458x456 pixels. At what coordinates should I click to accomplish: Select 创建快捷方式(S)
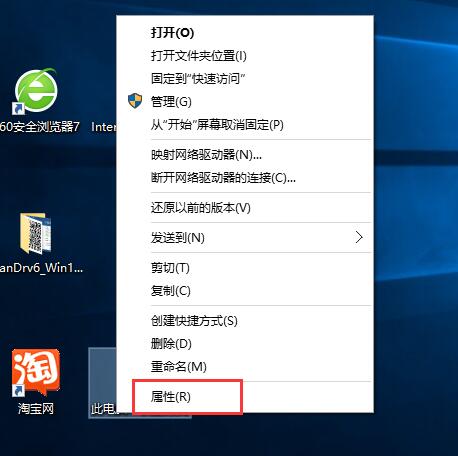[245, 321]
